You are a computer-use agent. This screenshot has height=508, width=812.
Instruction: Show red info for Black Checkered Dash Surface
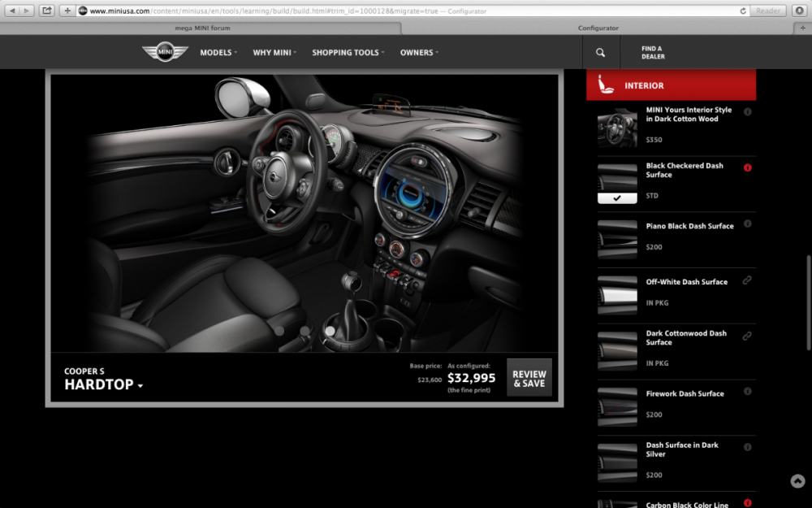747,167
